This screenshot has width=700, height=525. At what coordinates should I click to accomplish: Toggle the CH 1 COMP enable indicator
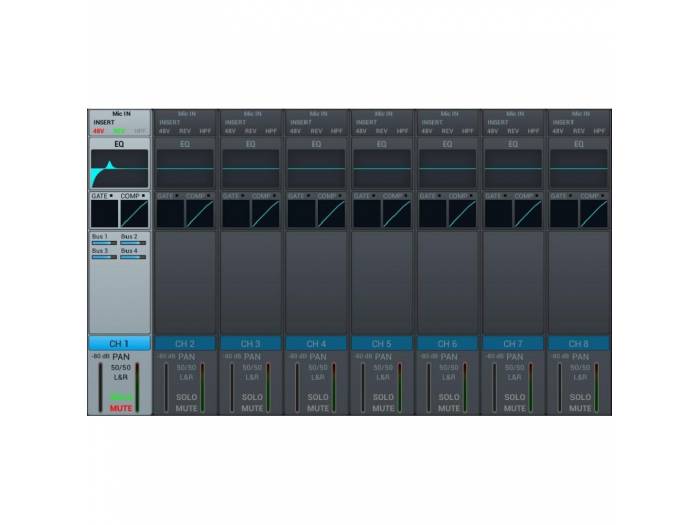(143, 196)
